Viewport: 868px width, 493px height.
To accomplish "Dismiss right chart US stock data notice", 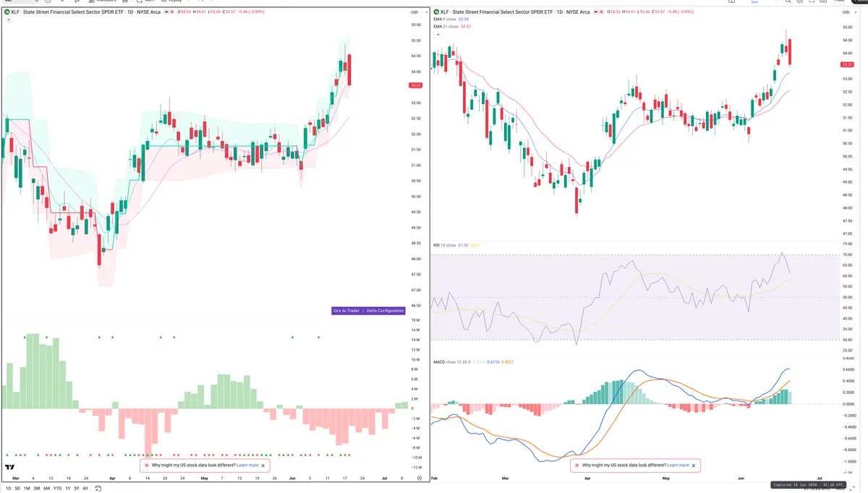I will coord(694,466).
